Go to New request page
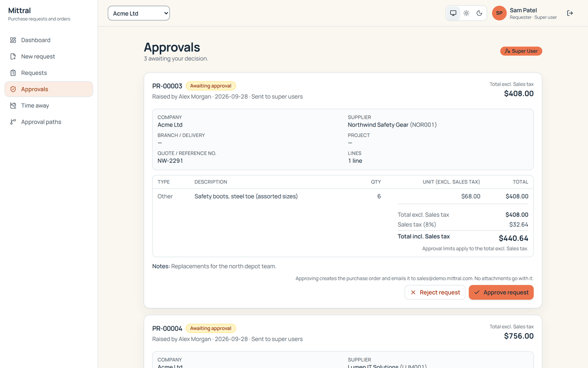 49,56
